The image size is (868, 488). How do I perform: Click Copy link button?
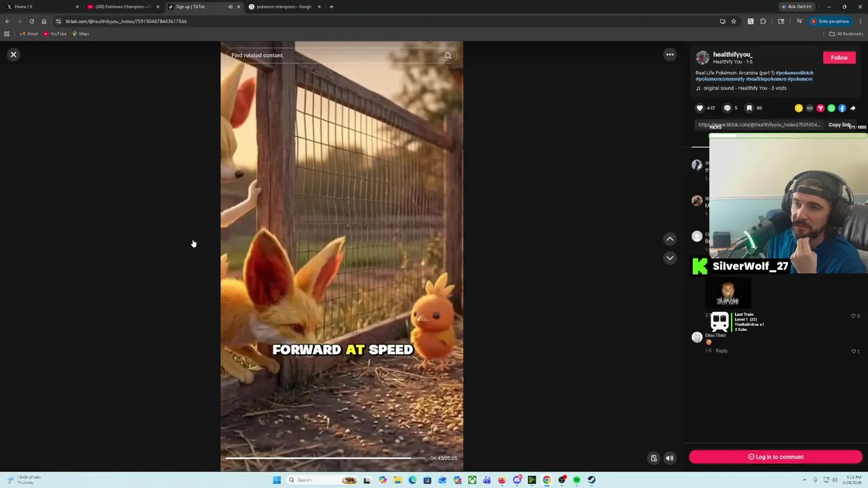pyautogui.click(x=840, y=125)
